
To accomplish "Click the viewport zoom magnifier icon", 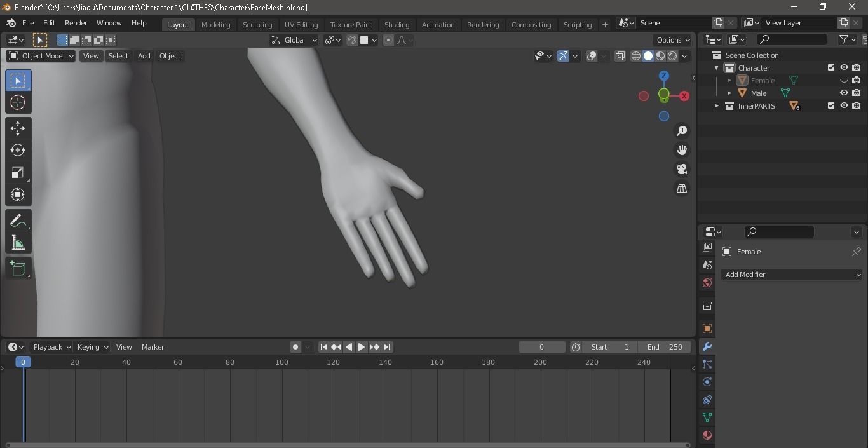I will click(682, 131).
